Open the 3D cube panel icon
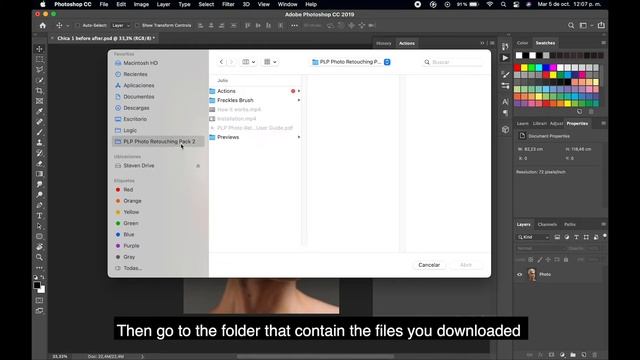640x360 pixels. (x=505, y=130)
